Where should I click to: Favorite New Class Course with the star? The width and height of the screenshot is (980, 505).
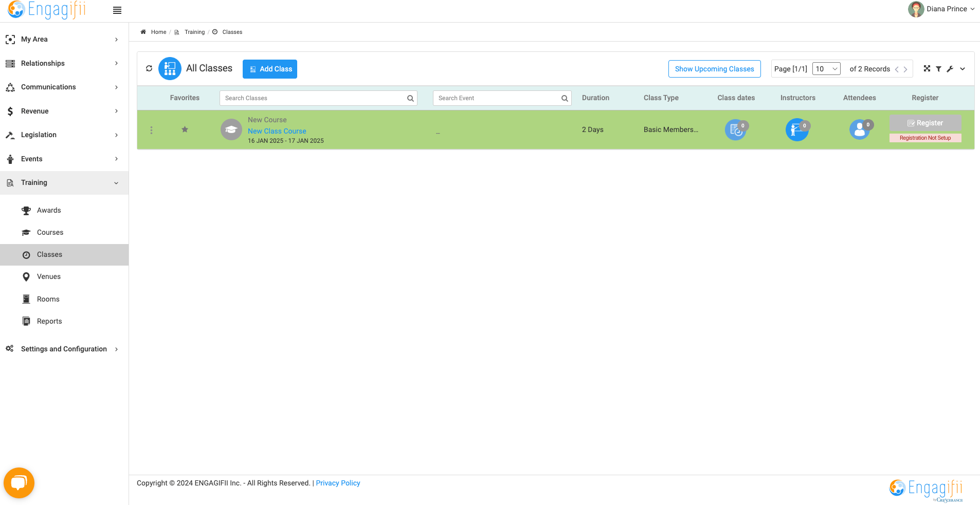point(185,129)
